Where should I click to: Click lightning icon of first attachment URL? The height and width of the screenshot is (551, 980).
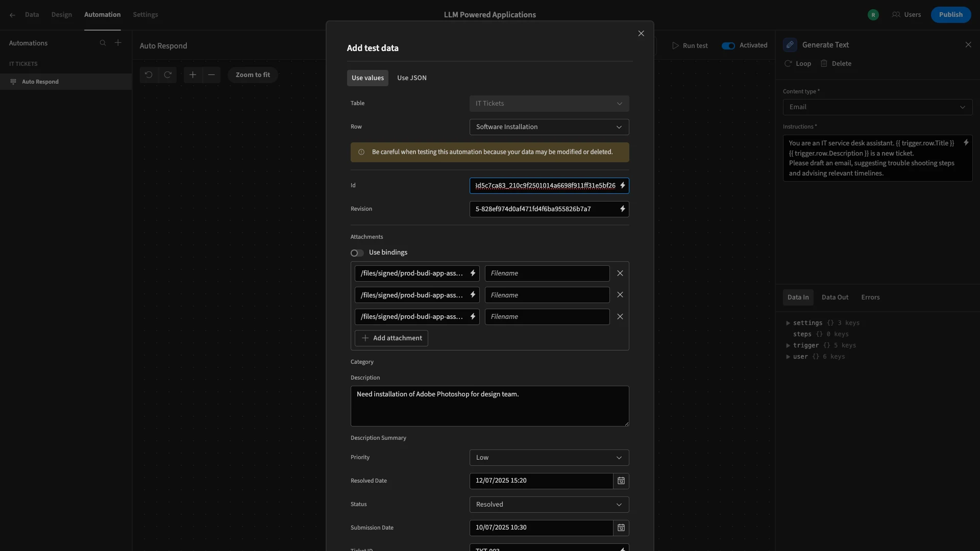473,273
